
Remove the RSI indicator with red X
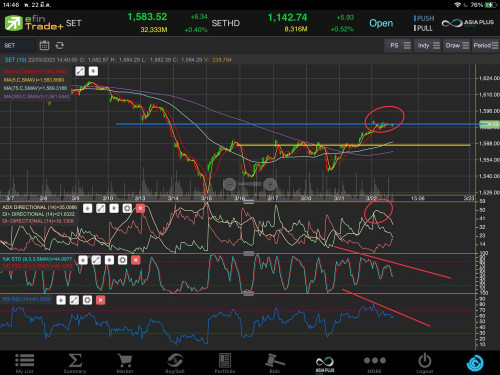[x=101, y=300]
